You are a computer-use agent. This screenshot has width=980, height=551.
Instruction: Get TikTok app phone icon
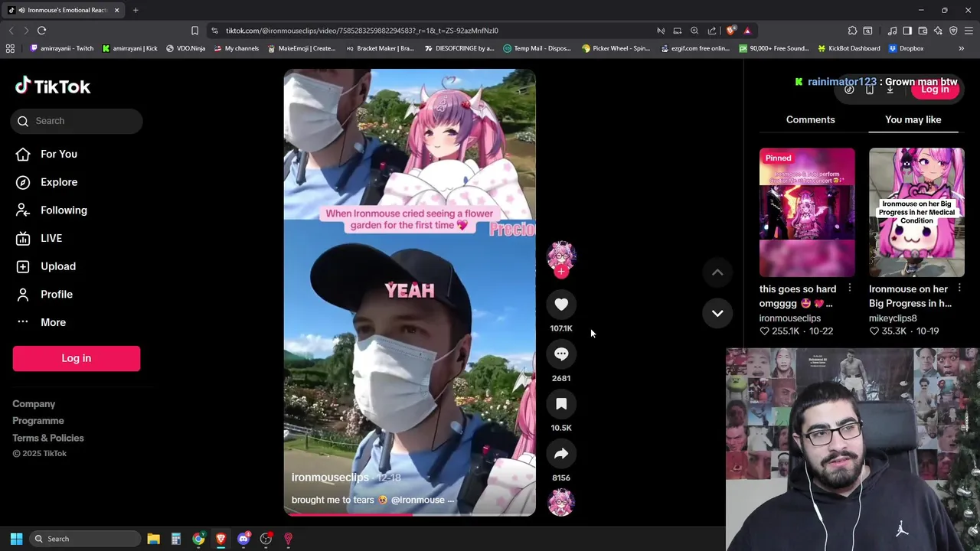click(870, 90)
